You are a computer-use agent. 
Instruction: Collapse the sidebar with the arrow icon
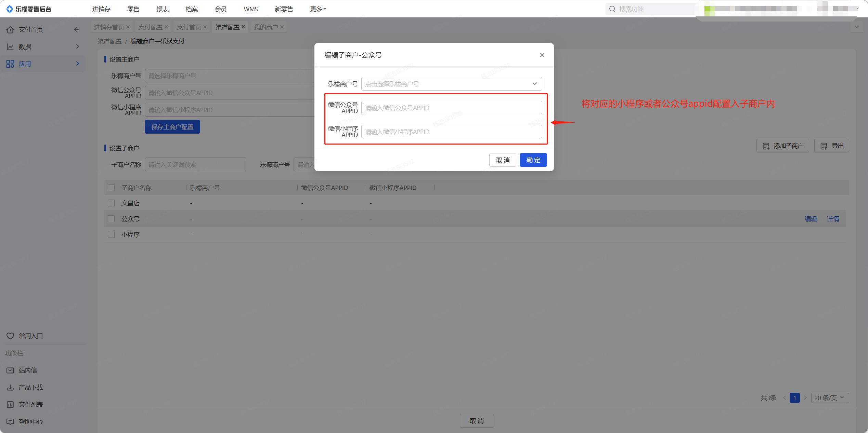[77, 30]
